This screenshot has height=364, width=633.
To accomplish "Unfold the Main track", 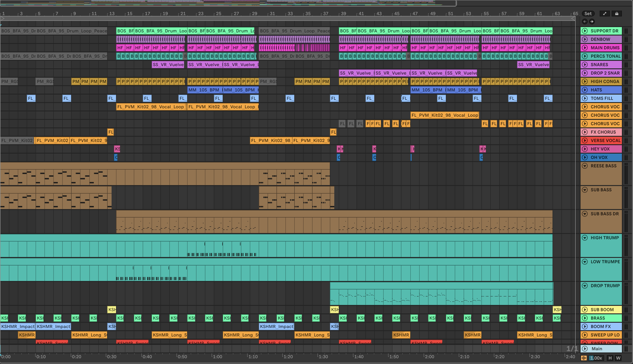I will click(x=585, y=349).
